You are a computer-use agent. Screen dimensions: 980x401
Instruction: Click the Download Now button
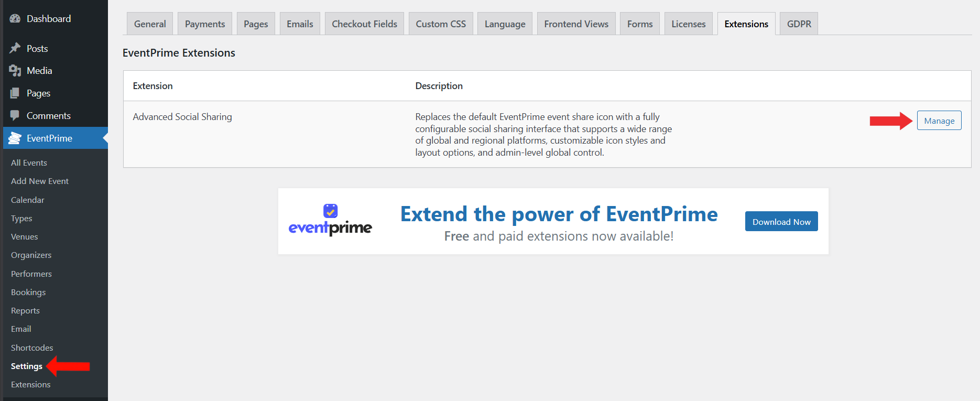[x=781, y=222]
